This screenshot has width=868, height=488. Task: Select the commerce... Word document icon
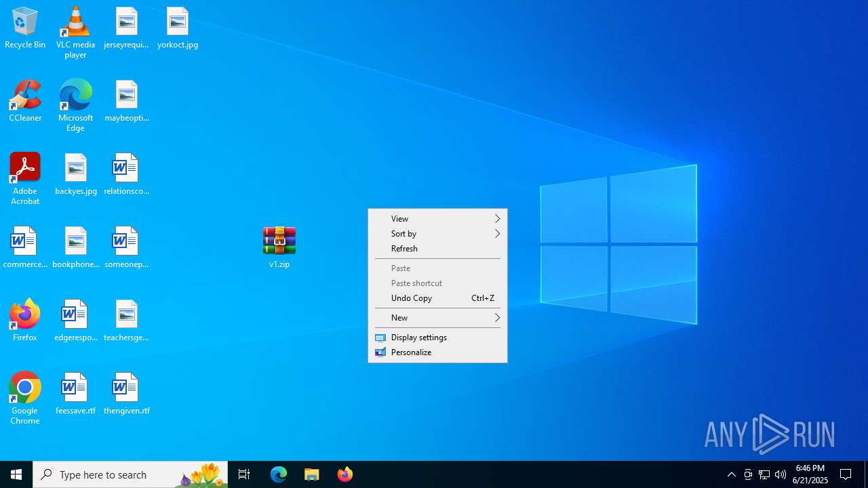25,247
